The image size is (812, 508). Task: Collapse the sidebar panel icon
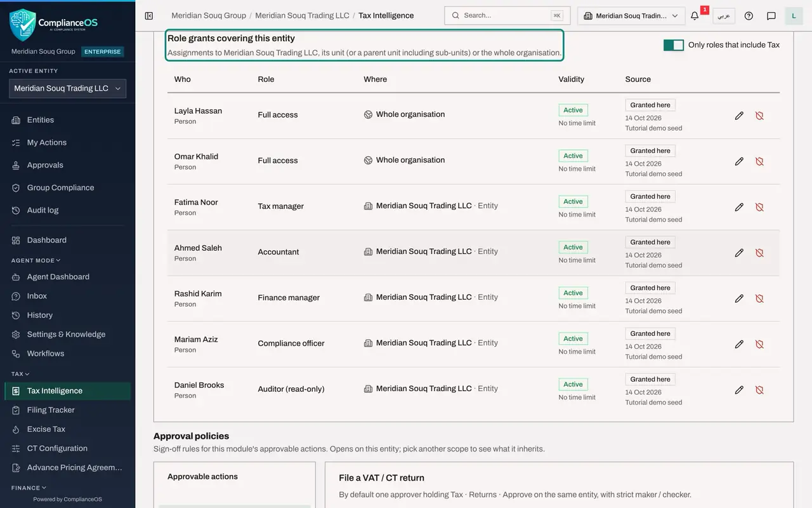[x=149, y=16]
